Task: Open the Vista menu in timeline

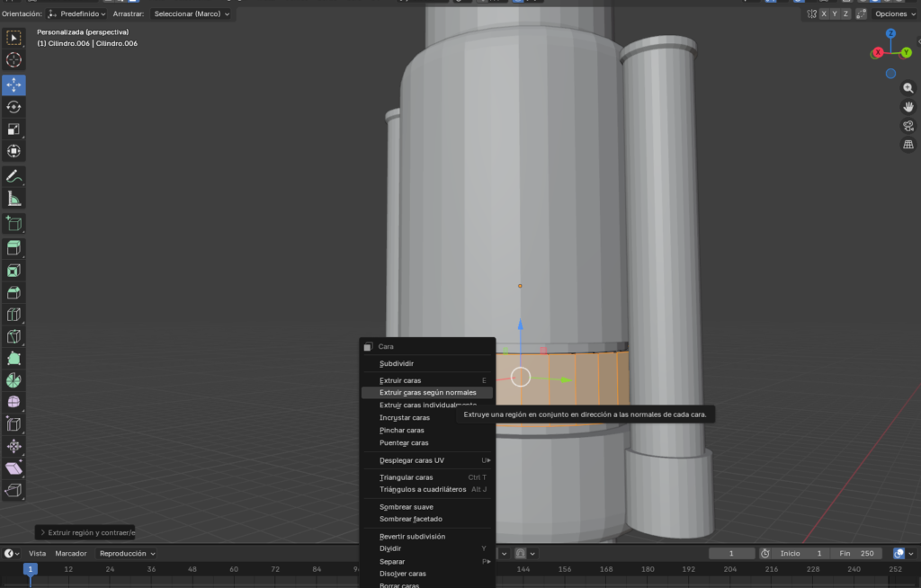Action: click(37, 554)
